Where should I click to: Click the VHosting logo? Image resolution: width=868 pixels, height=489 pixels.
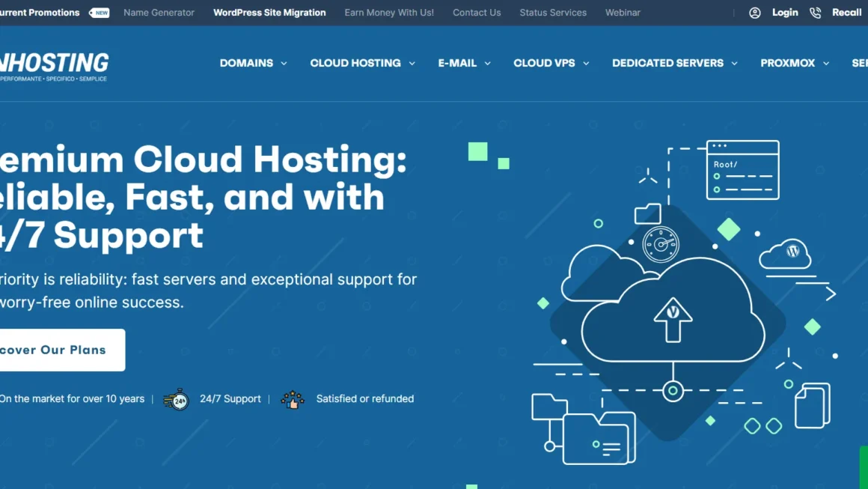(54, 67)
